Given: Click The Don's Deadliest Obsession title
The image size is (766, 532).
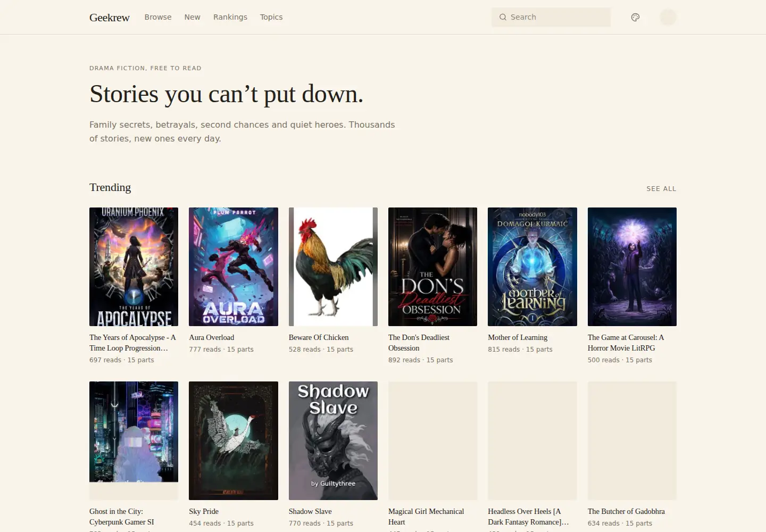Looking at the screenshot, I should 419,343.
